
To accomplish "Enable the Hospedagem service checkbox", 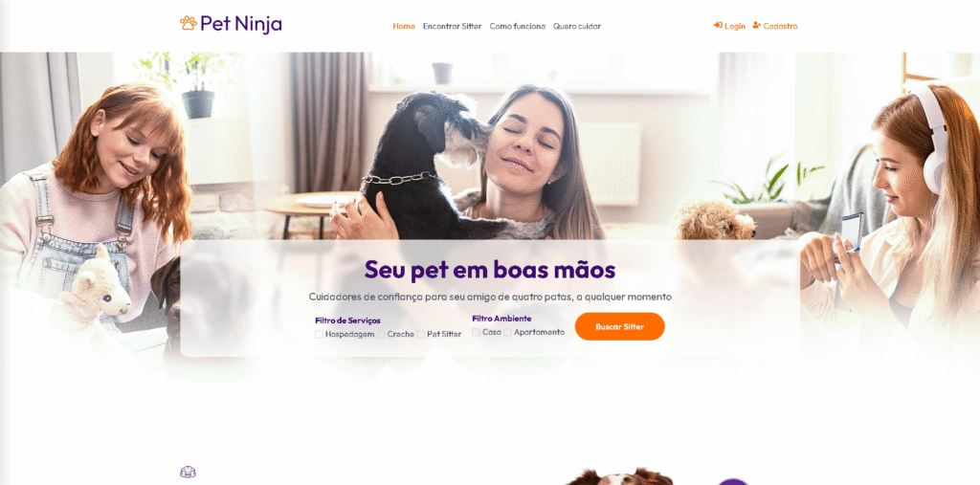I will [319, 335].
